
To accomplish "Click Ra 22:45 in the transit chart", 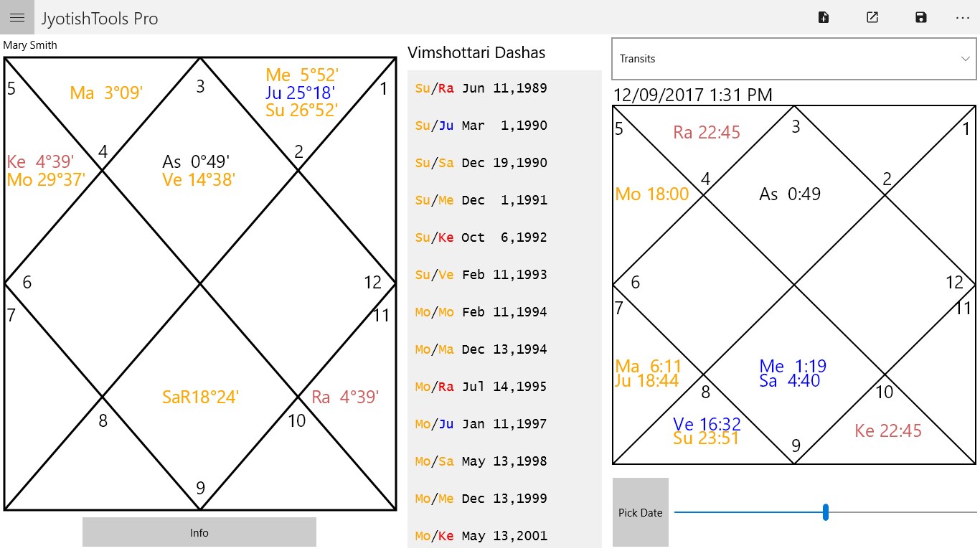I will pyautogui.click(x=707, y=132).
